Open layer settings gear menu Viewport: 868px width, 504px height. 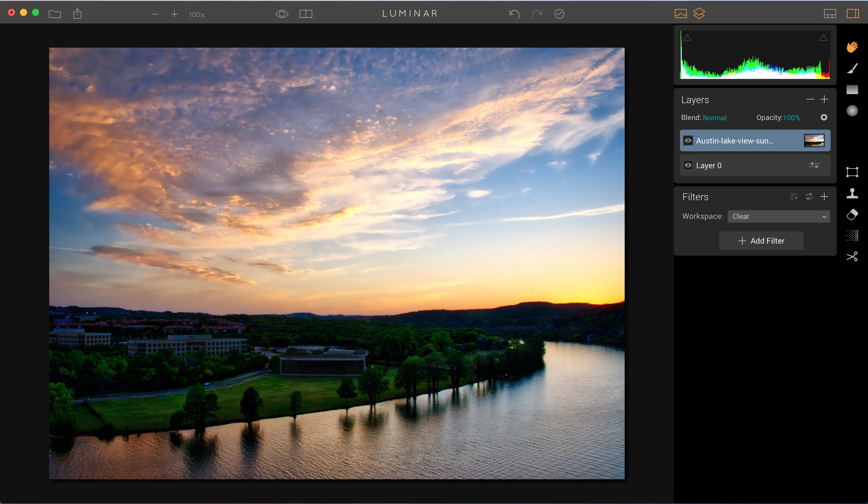[824, 117]
